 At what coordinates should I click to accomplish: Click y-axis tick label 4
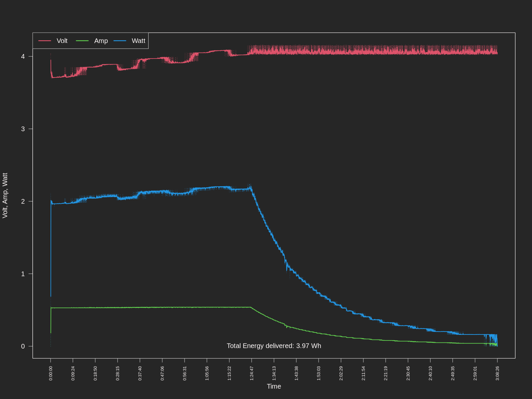tap(23, 57)
